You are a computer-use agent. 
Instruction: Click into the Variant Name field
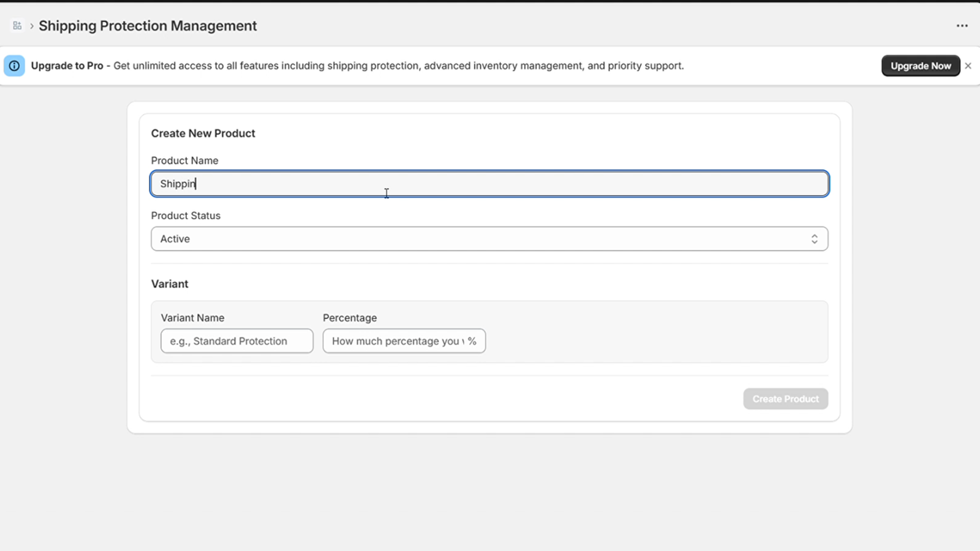point(236,341)
